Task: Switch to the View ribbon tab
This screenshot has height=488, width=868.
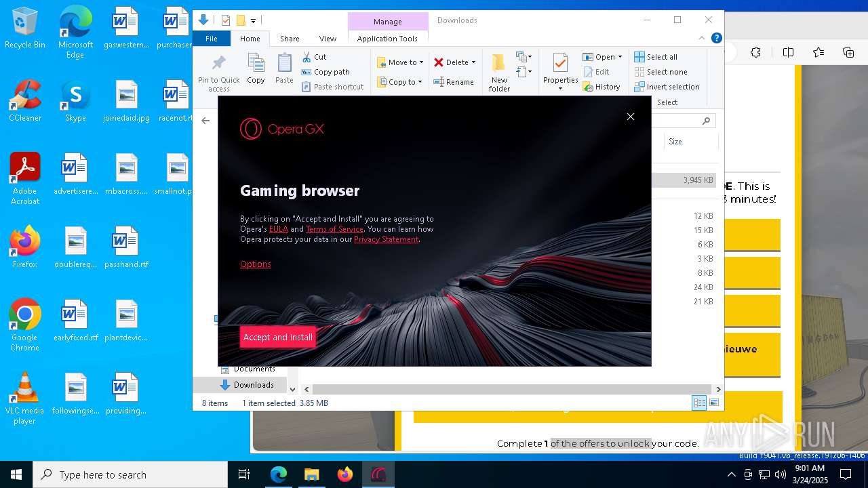Action: pyautogui.click(x=328, y=39)
